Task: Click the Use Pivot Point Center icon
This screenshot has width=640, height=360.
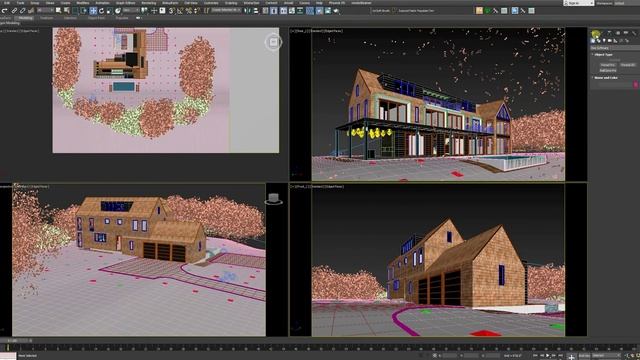Action: click(144, 11)
